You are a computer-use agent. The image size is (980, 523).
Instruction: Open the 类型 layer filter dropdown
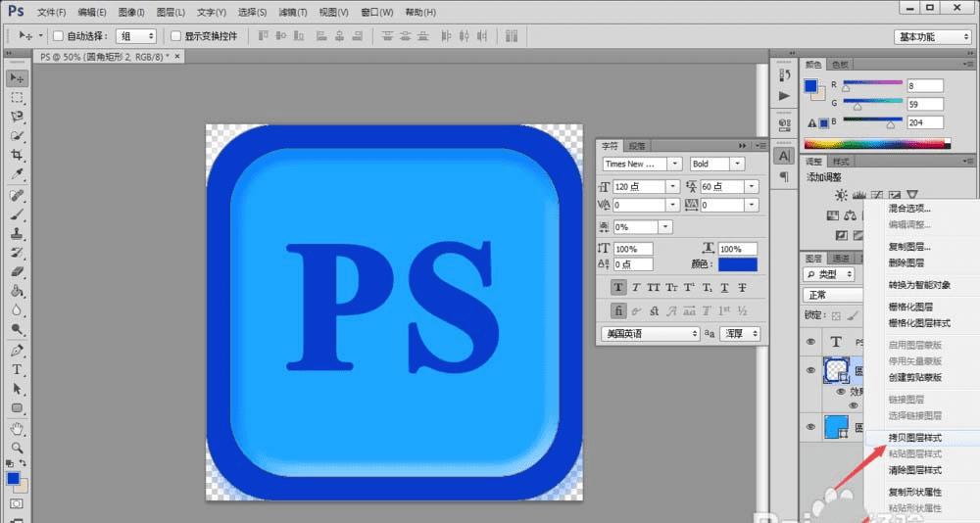829,274
